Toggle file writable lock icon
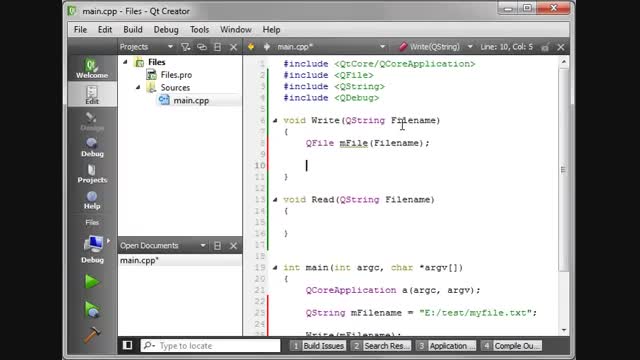 [x=545, y=47]
